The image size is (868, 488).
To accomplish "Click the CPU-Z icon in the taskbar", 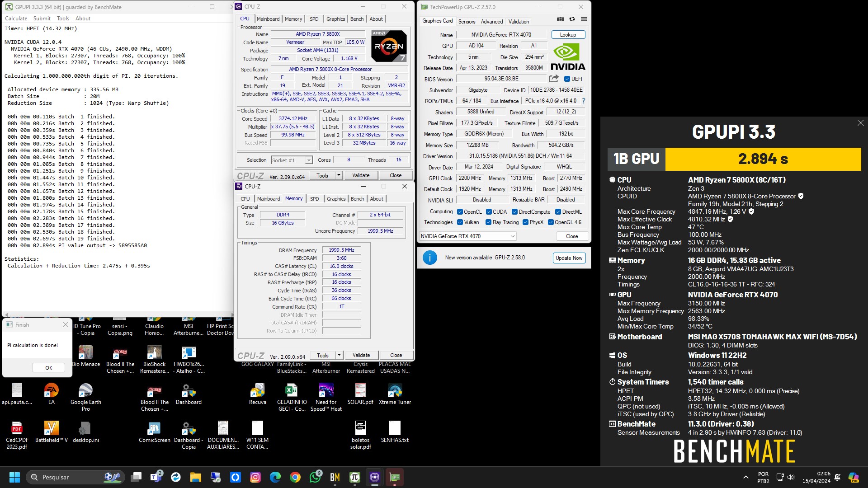I will (x=375, y=477).
